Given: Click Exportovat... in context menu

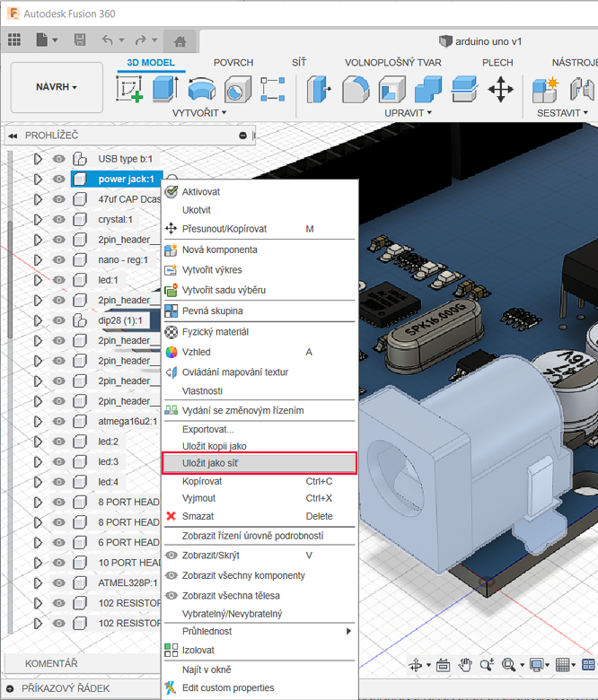Looking at the screenshot, I should pos(259,430).
